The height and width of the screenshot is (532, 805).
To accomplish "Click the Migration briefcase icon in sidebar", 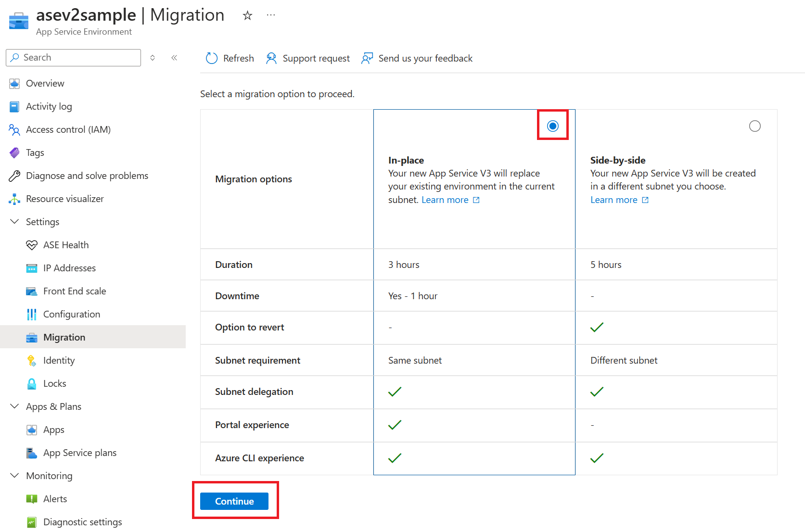I will tap(32, 338).
